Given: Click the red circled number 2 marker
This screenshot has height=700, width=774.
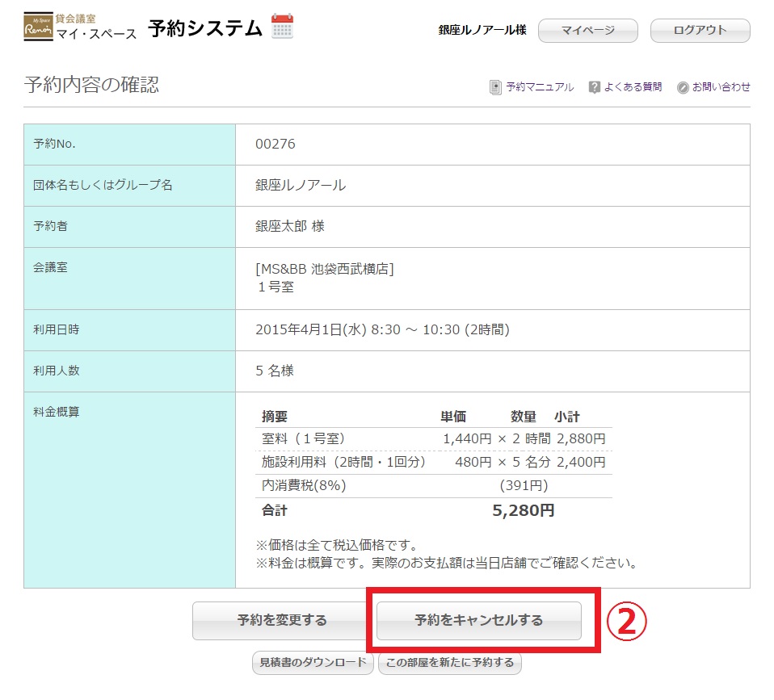Looking at the screenshot, I should [x=628, y=620].
